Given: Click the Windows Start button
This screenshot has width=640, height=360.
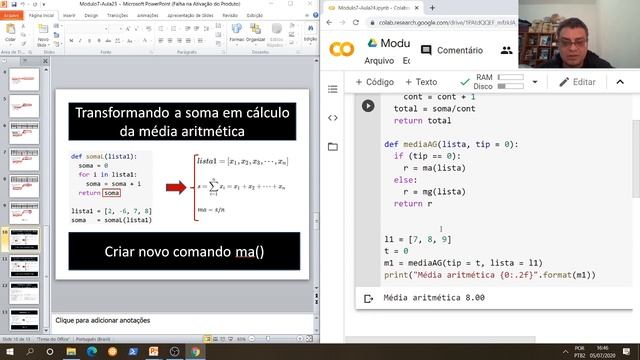Looking at the screenshot, I should point(10,351).
